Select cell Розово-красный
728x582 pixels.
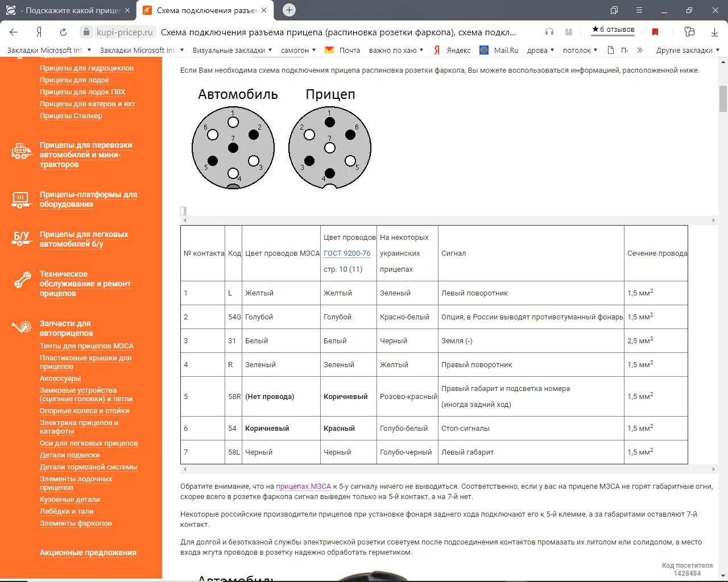[408, 397]
